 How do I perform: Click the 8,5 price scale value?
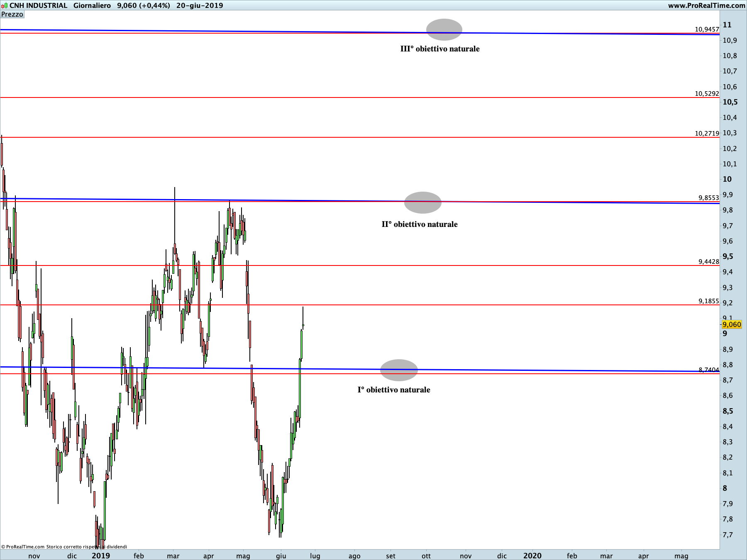click(x=728, y=411)
